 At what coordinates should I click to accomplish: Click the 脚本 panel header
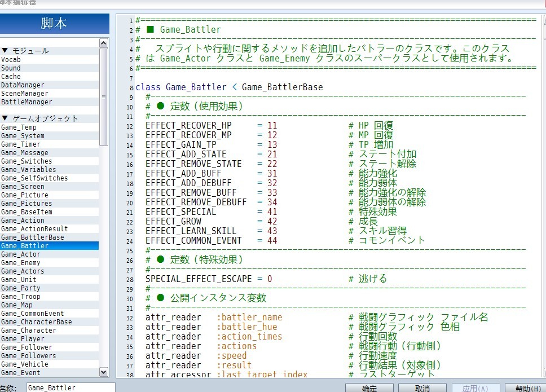(54, 24)
